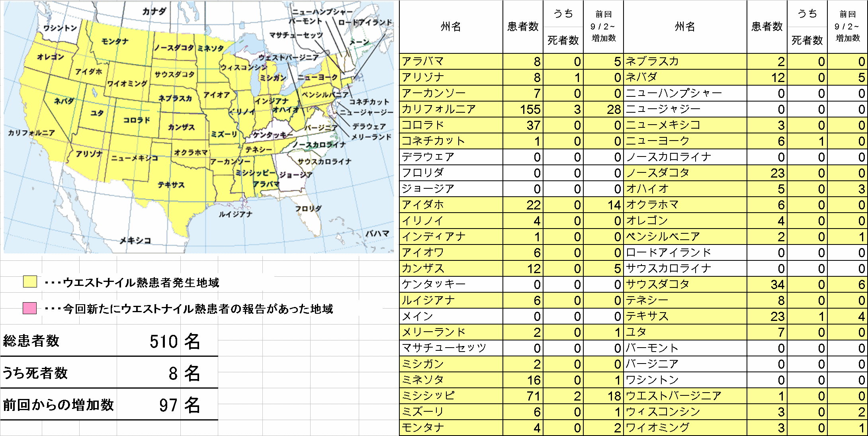The height and width of the screenshot is (436, 868).
Task: Click the yellow legend color swatch
Action: [x=30, y=282]
